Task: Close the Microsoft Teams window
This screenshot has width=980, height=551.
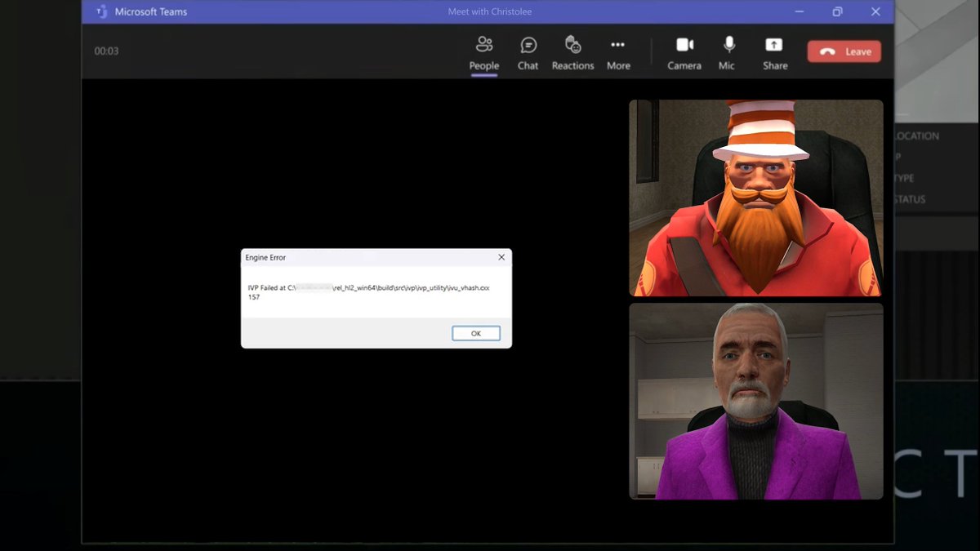Action: 875,11
